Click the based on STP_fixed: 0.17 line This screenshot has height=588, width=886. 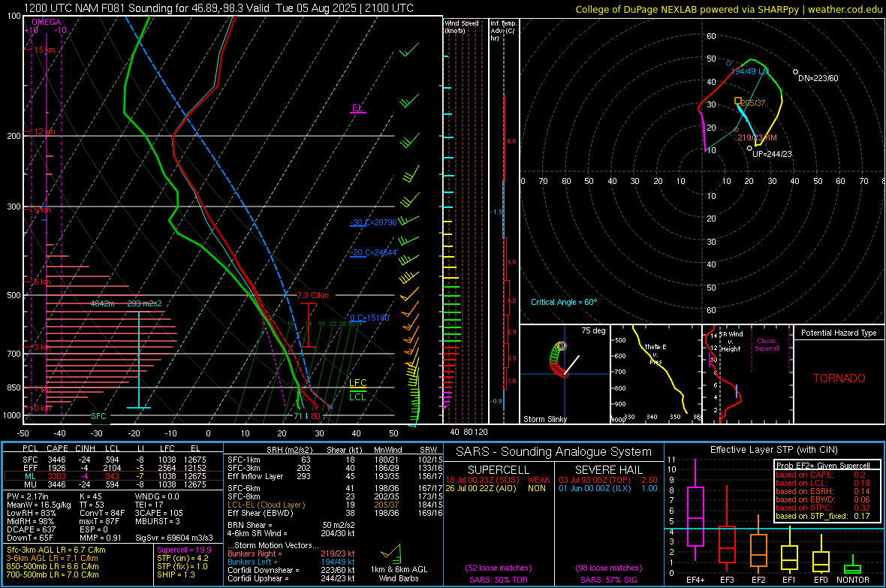[x=823, y=516]
